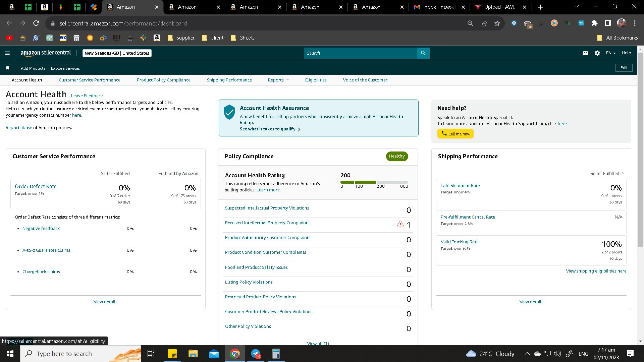Click the warning icon beside Received Intellectual Property Complaints
The image size is (644, 362).
(x=400, y=224)
